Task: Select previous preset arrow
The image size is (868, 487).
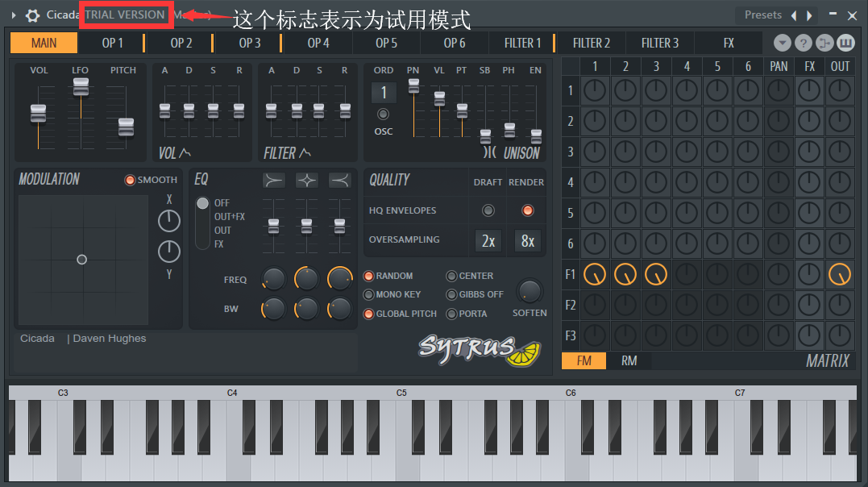Action: click(794, 15)
